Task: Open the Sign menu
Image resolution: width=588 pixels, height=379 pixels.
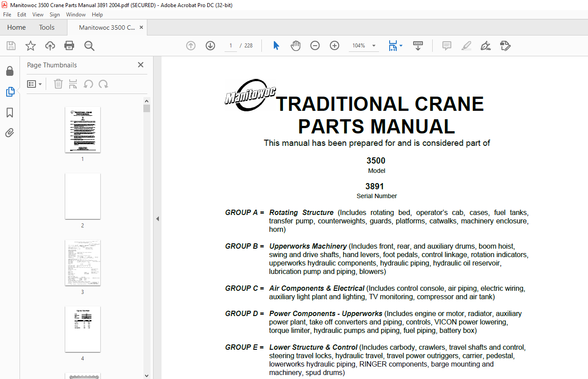Action: (55, 15)
